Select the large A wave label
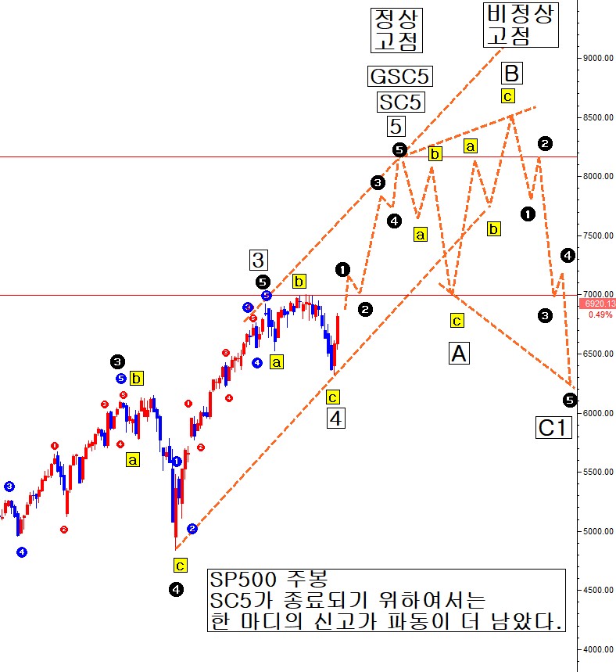The width and height of the screenshot is (616, 672). point(459,353)
